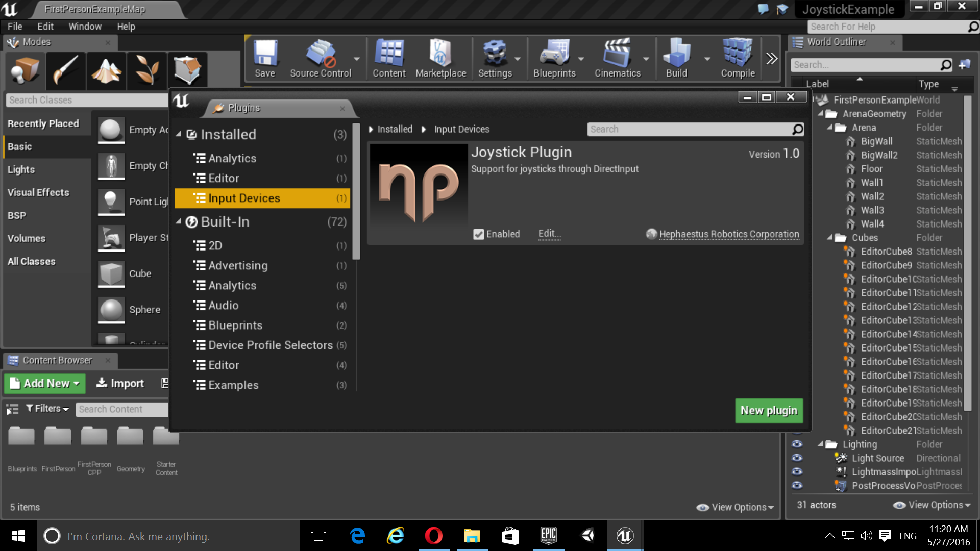Image resolution: width=980 pixels, height=551 pixels.
Task: Select Place mode icon in Modes panel
Action: click(x=24, y=70)
